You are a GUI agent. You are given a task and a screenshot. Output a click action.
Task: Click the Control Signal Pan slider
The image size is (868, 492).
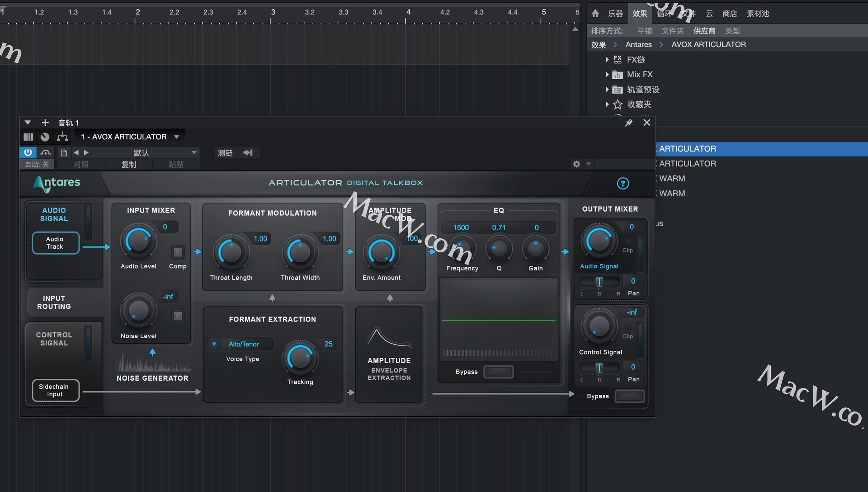(x=599, y=368)
